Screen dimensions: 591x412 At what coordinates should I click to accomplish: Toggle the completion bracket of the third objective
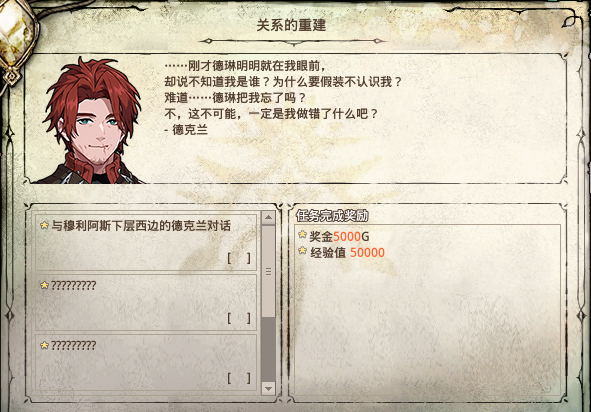point(239,378)
